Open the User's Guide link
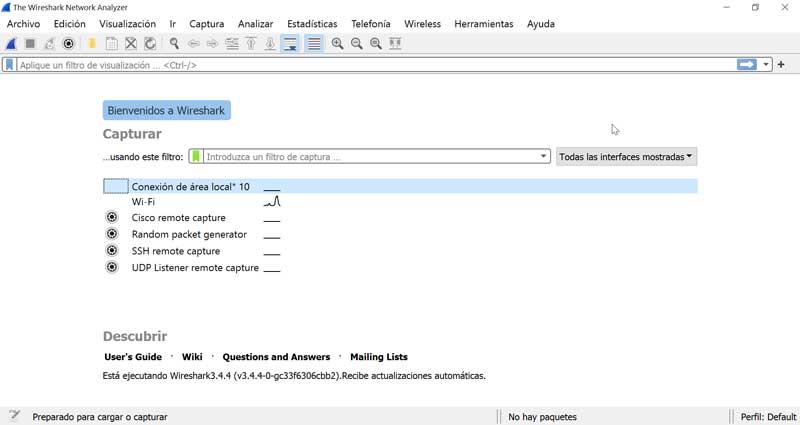800x425 pixels. pos(133,357)
